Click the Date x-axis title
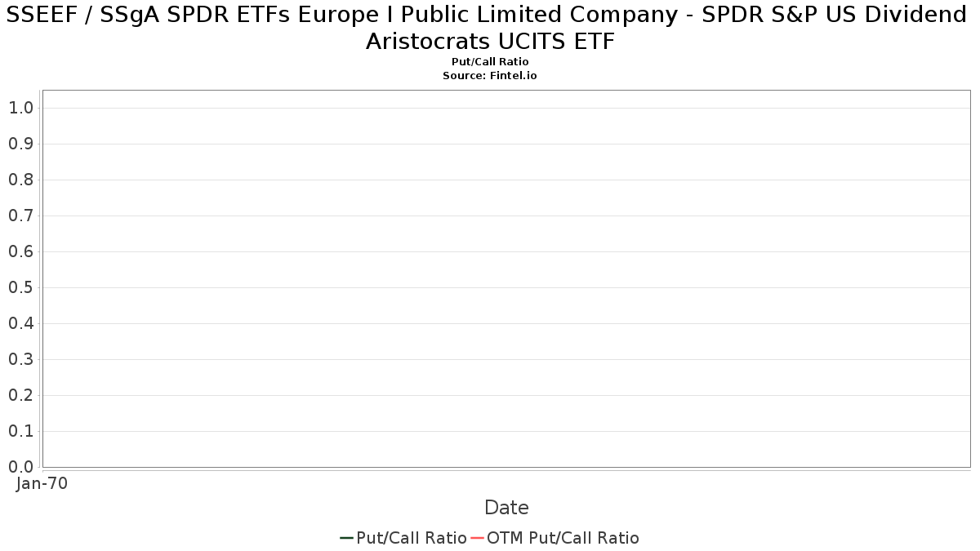Screen dimensions: 980x551 tap(506, 508)
